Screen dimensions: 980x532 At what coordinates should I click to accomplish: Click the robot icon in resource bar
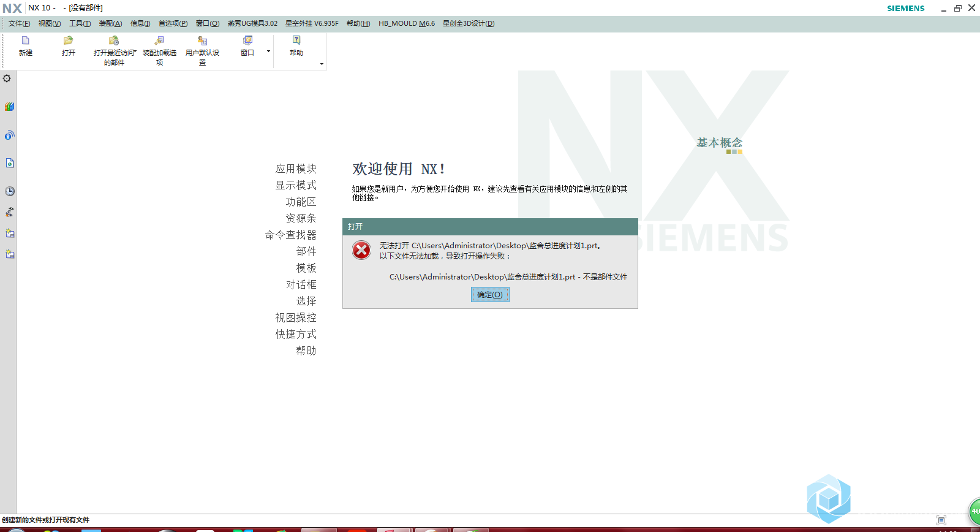click(x=9, y=212)
